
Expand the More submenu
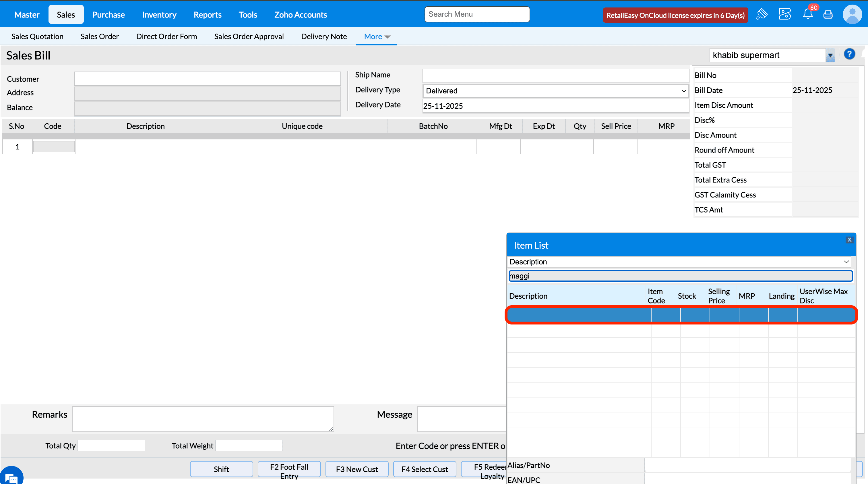pos(377,37)
